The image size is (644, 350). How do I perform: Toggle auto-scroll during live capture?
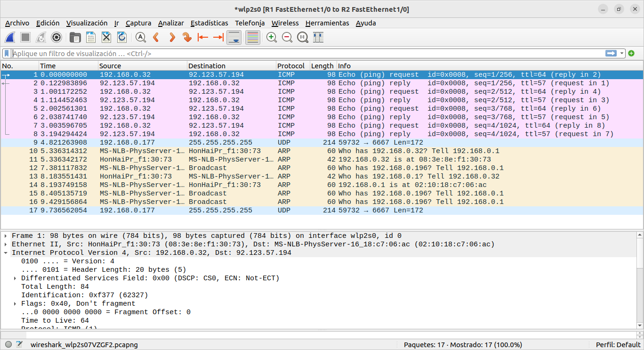click(x=234, y=37)
